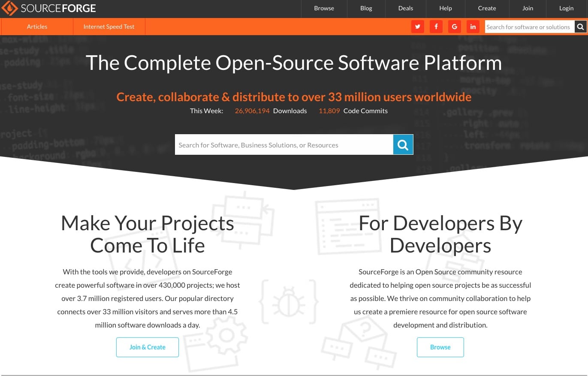588x379 pixels.
Task: Open SourceForge's Twitter page
Action: pos(417,27)
